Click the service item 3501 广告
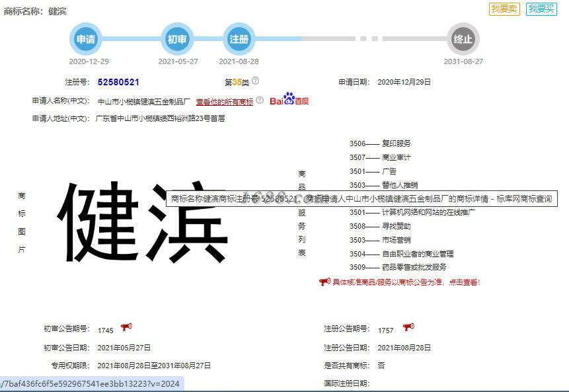The height and width of the screenshot is (392, 569). click(x=373, y=171)
